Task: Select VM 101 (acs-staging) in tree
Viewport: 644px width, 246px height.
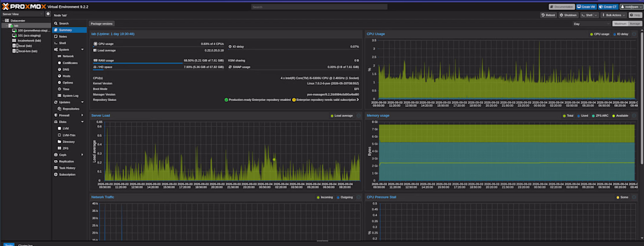Action: [26, 35]
